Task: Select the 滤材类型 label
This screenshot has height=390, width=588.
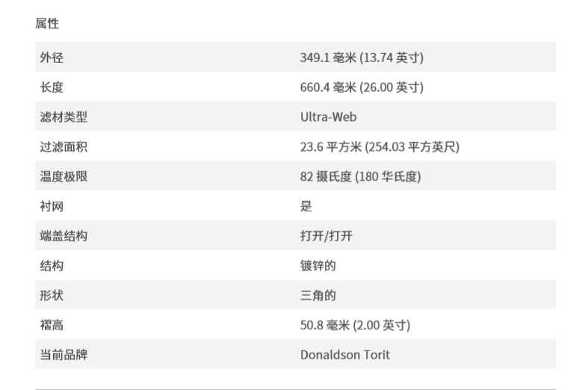Action: 64,117
